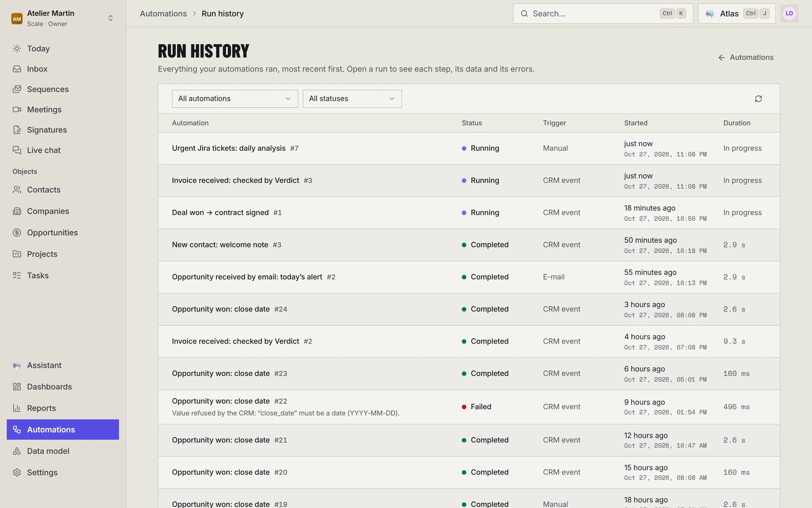The width and height of the screenshot is (812, 508).
Task: Open the Opportunities object list
Action: coord(63,233)
